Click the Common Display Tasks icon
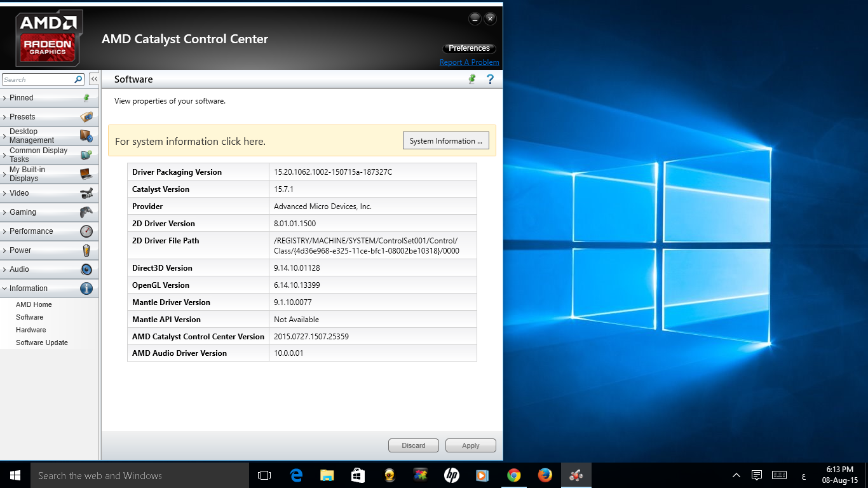This screenshot has height=488, width=868. [x=86, y=155]
